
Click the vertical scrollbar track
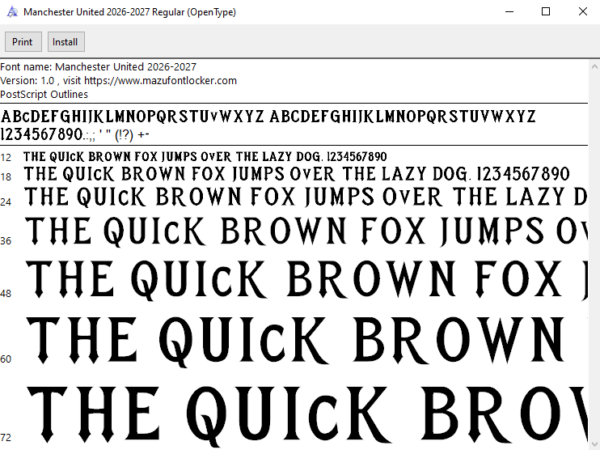pyautogui.click(x=594, y=255)
